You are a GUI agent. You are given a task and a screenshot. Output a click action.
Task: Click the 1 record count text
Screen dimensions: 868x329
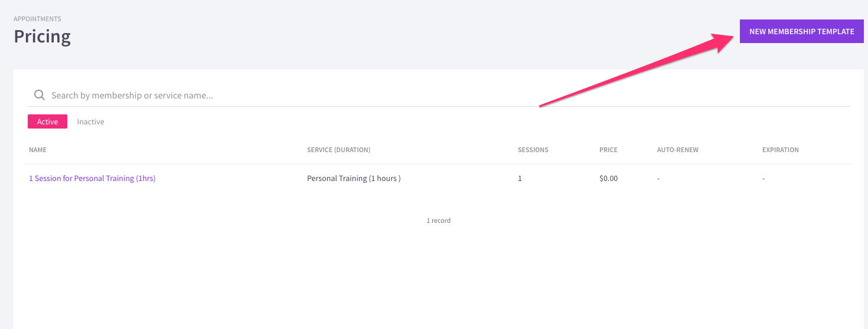(439, 221)
